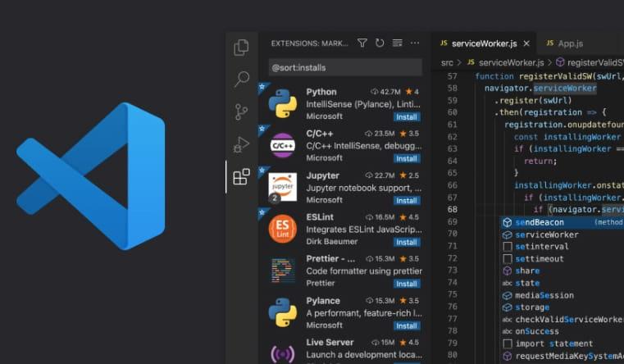Click the ESLint extension logo
The image size is (624, 364).
pos(283,229)
